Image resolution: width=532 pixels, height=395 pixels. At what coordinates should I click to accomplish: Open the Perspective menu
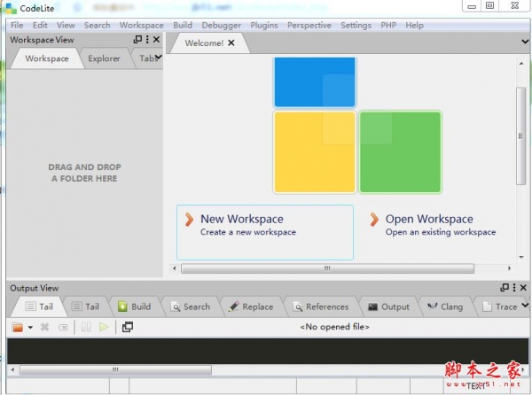click(x=309, y=26)
